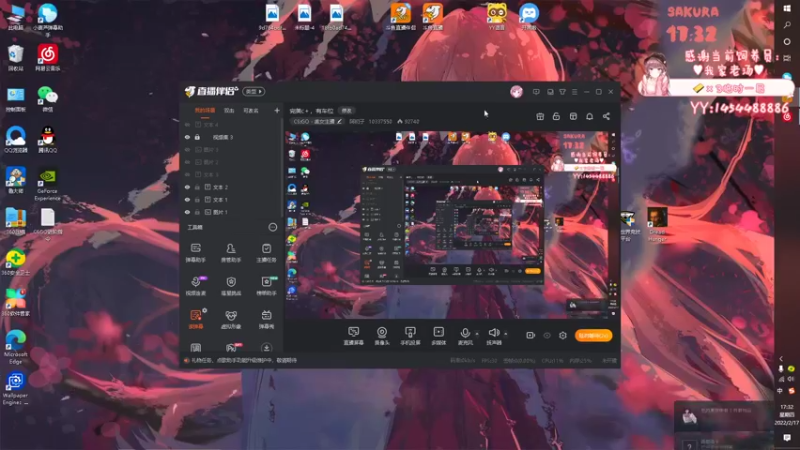Screen dimensions: 800x450
Task: Open Microsoft Edge desktop icon
Action: [x=15, y=346]
